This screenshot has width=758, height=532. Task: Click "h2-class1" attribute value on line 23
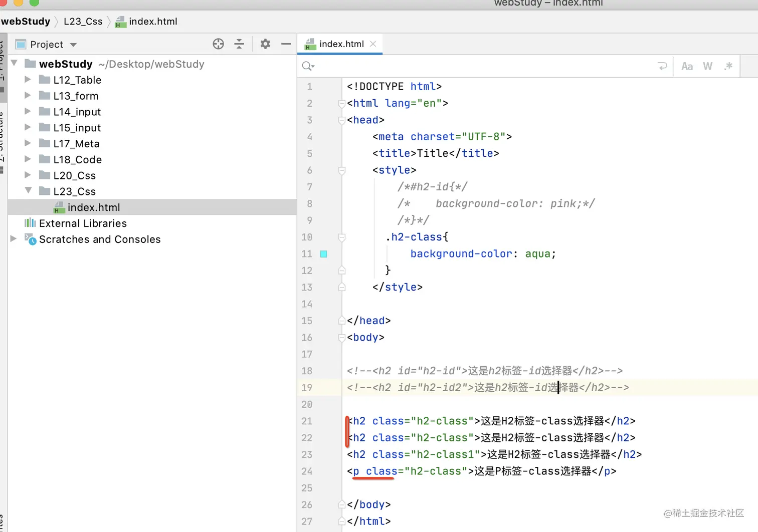pyautogui.click(x=446, y=454)
